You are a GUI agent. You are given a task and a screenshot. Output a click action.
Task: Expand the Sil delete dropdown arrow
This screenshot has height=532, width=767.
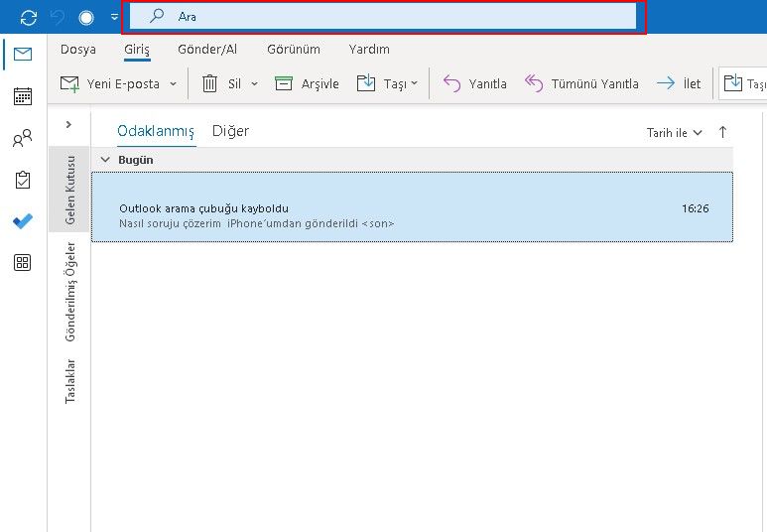(x=254, y=84)
